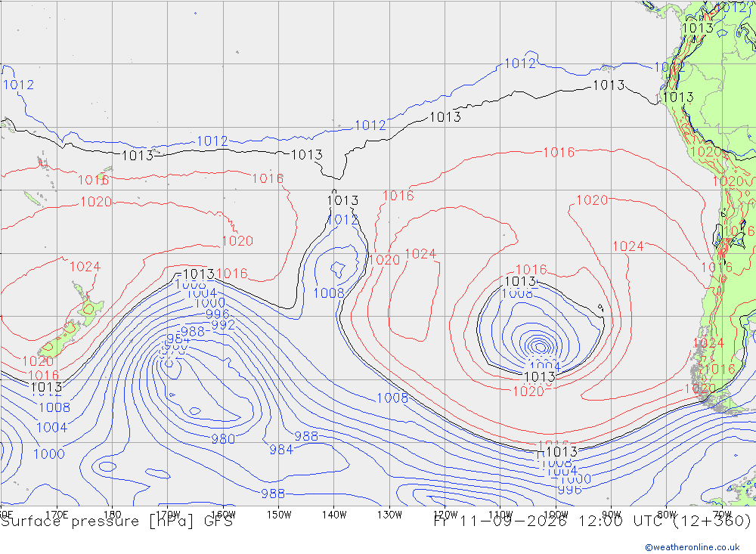756x554 pixels.
Task: Select the 140W longitude axis label
Action: coord(334,515)
